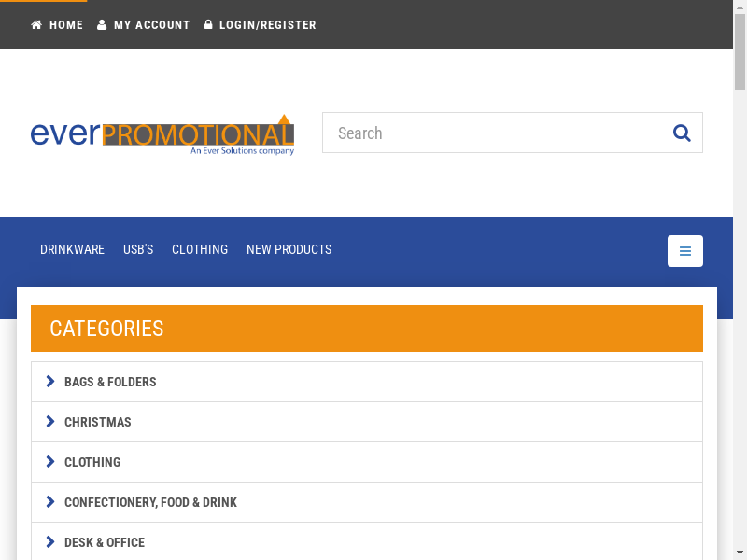Click the home icon in top bar

coord(36,25)
